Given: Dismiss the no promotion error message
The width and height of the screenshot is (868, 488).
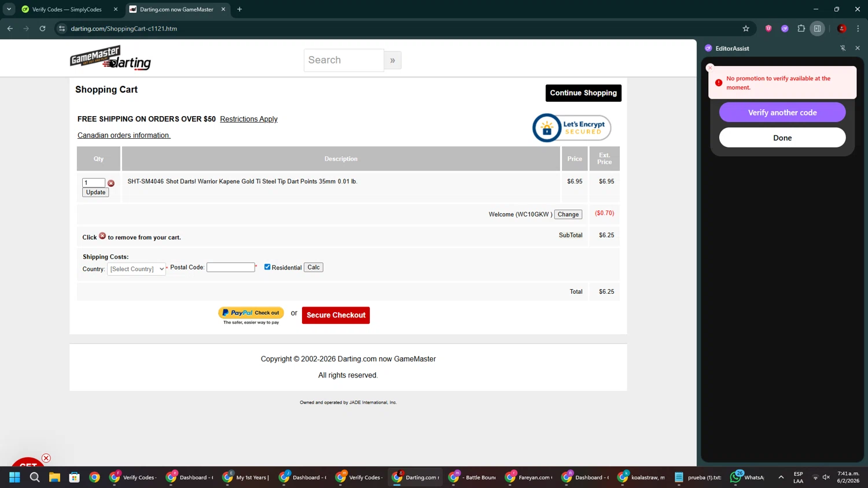Looking at the screenshot, I should click(x=710, y=68).
